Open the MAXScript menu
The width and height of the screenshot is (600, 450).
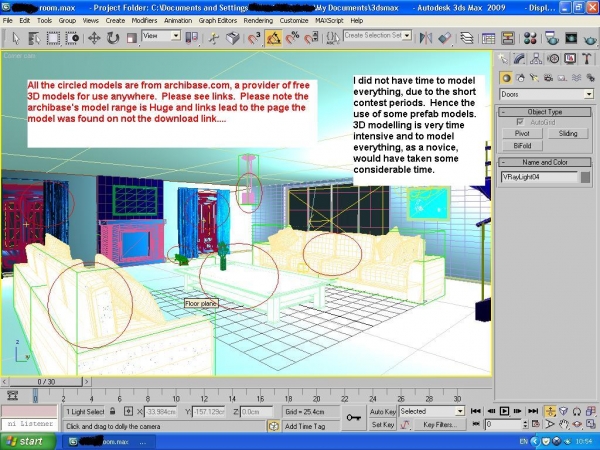pos(329,20)
